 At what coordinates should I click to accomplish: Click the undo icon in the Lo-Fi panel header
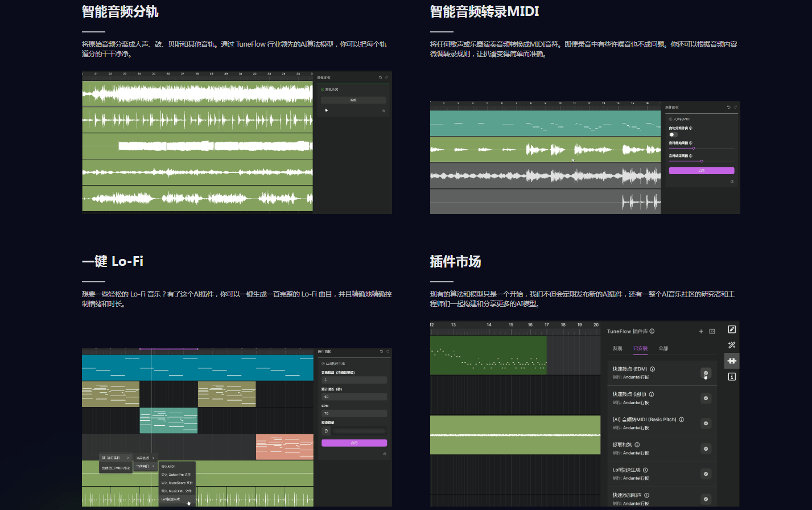pos(381,352)
